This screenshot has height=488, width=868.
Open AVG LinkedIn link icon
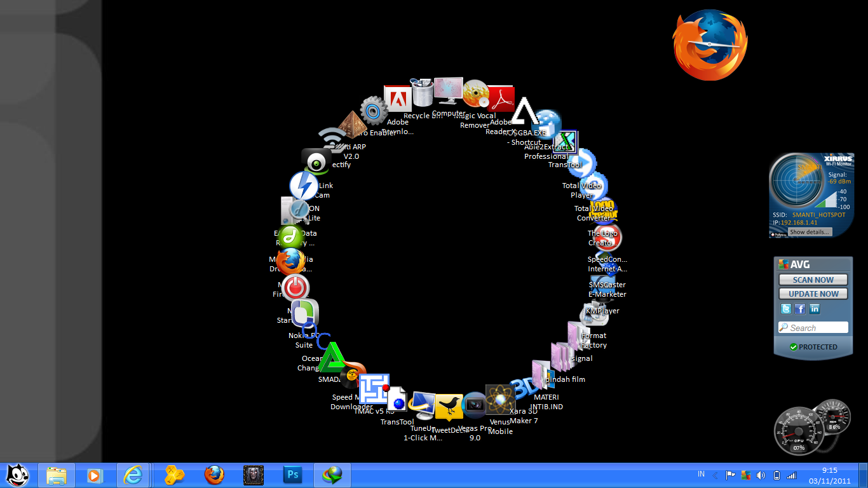814,309
